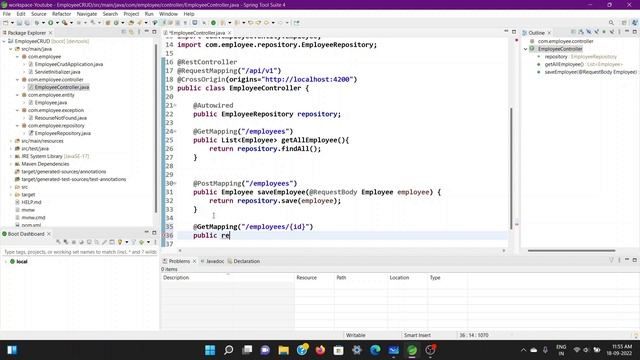Click Writable in status bar
Screen dimensions: 640x360
[x=356, y=335]
